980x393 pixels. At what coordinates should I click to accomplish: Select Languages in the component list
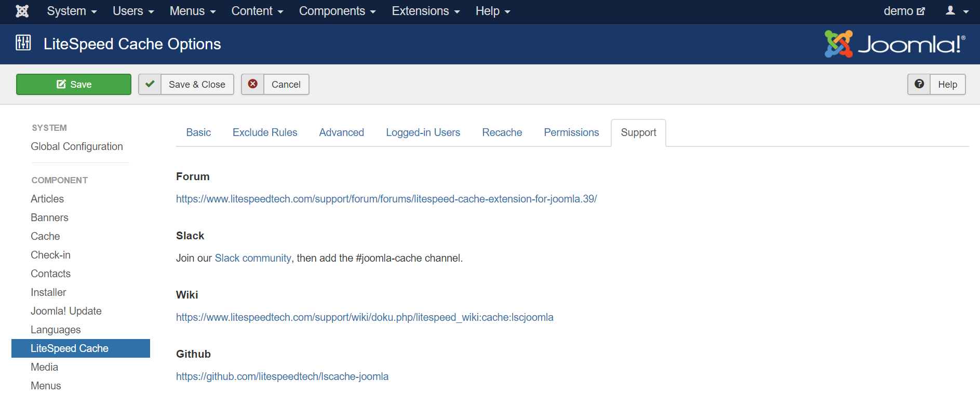coord(56,330)
